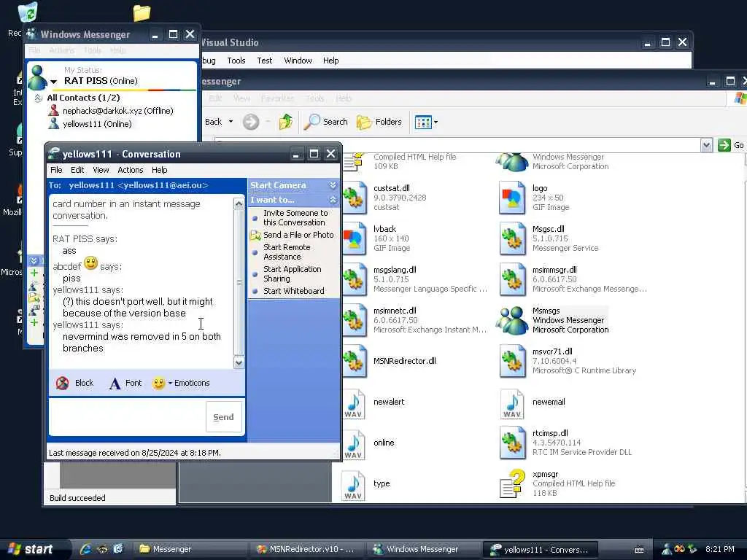Click the Go button in Explorer
This screenshot has height=560, width=747.
731,145
